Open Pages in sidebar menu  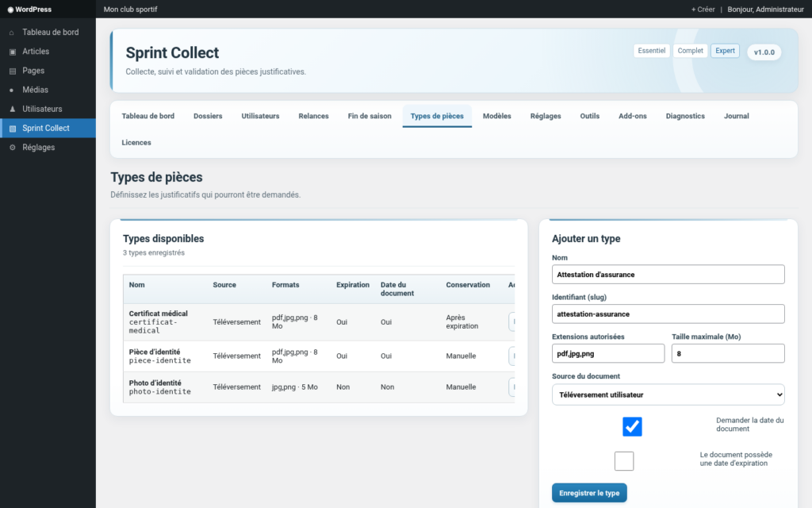[48, 71]
